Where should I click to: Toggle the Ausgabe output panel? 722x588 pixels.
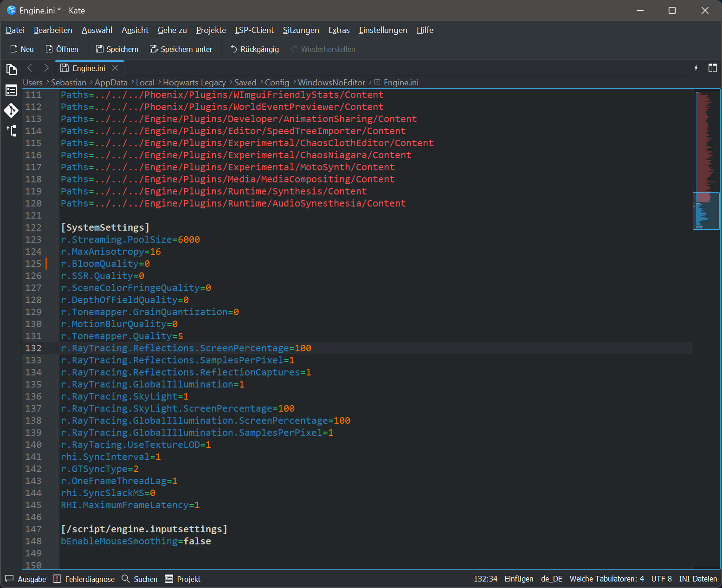(x=26, y=579)
